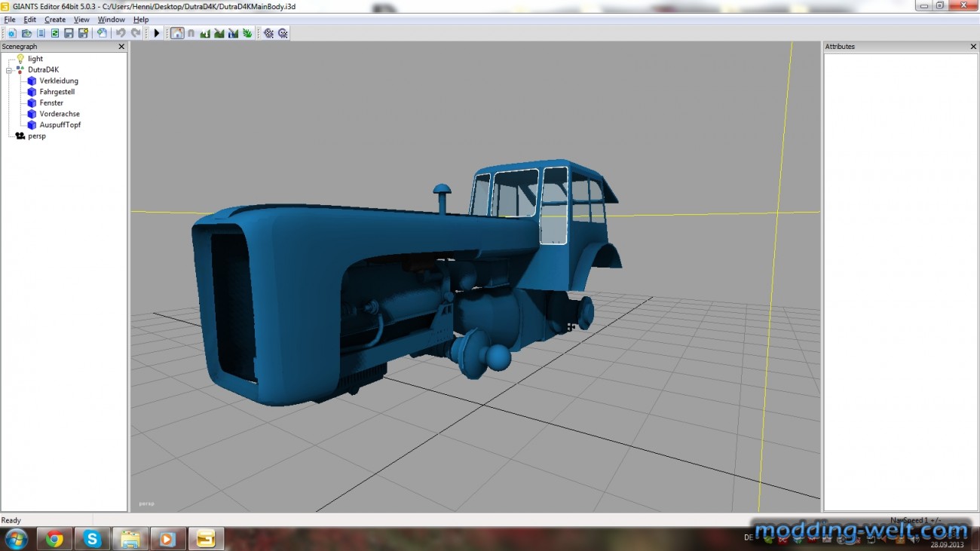This screenshot has height=551, width=980.
Task: Open the Create menu
Action: [x=55, y=20]
